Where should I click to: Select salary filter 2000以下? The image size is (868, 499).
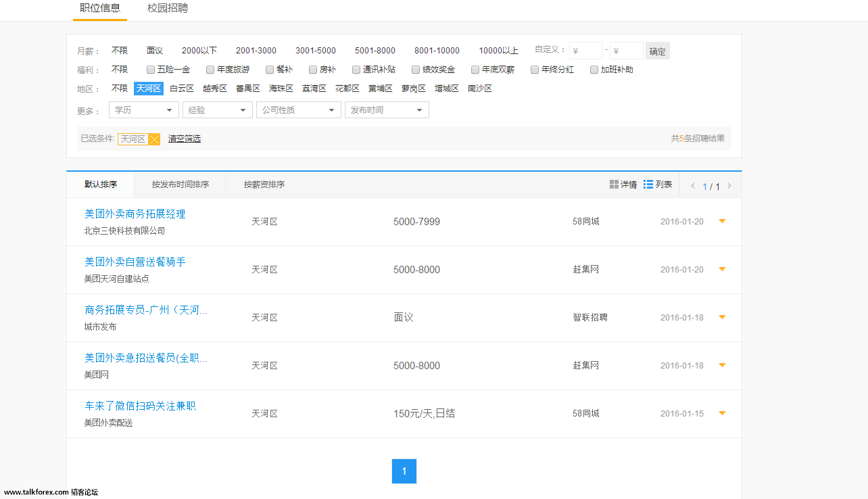tap(199, 51)
